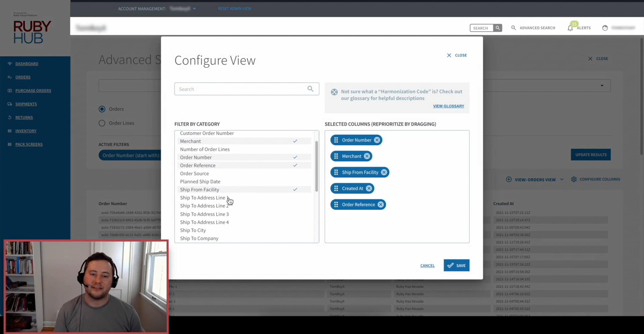Close the Configure View dialog
Screen dimensions: 644x334
point(457,55)
